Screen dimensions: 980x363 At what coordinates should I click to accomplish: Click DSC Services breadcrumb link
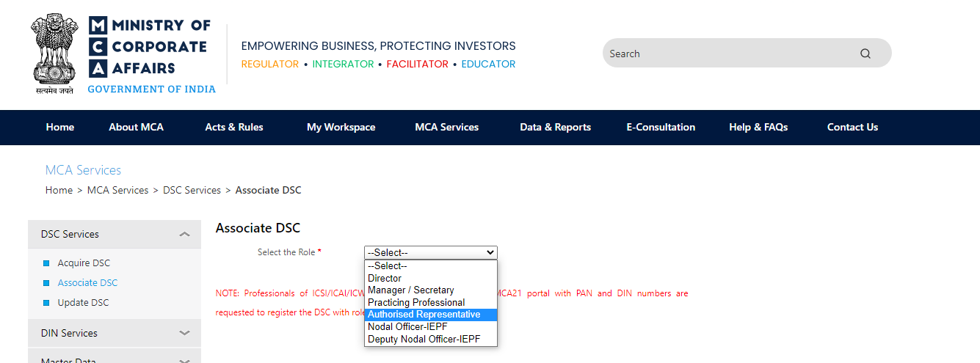[x=192, y=190]
